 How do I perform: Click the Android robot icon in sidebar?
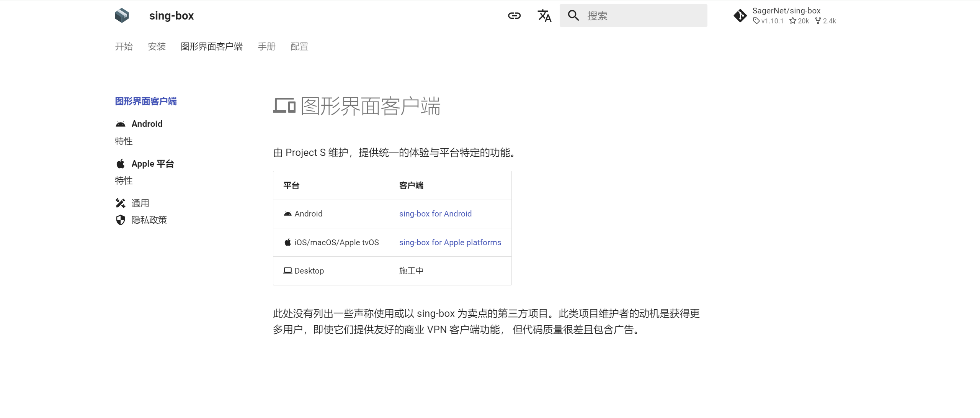coord(121,124)
